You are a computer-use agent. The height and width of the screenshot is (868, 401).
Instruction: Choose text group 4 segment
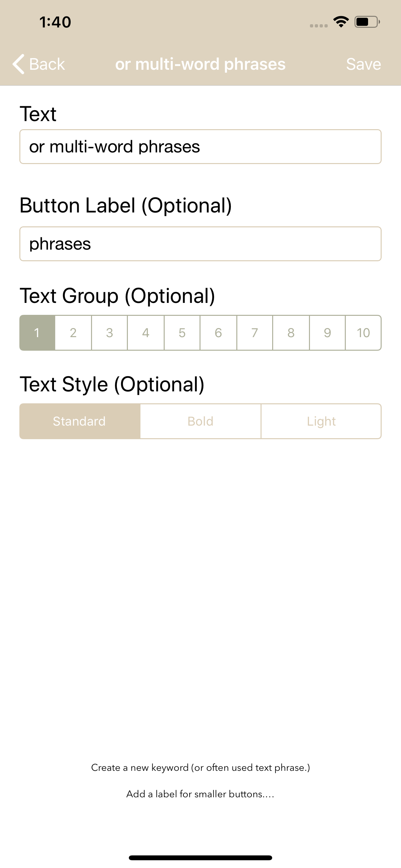146,333
